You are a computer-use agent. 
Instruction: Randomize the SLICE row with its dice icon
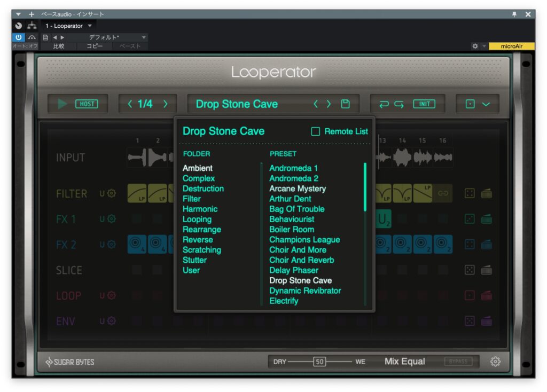pos(470,270)
